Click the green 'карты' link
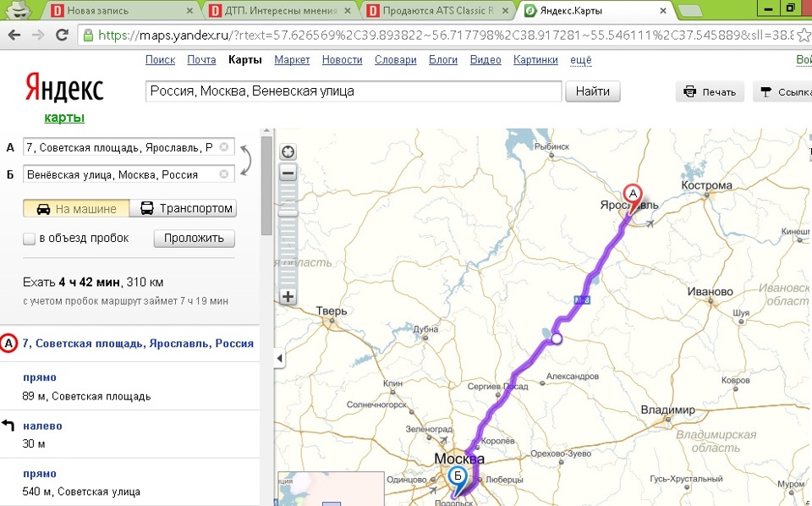The width and height of the screenshot is (812, 506). pyautogui.click(x=64, y=118)
